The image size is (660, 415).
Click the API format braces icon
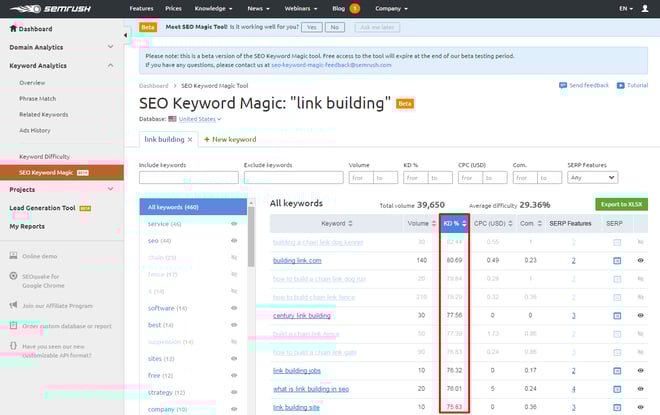pos(13,346)
